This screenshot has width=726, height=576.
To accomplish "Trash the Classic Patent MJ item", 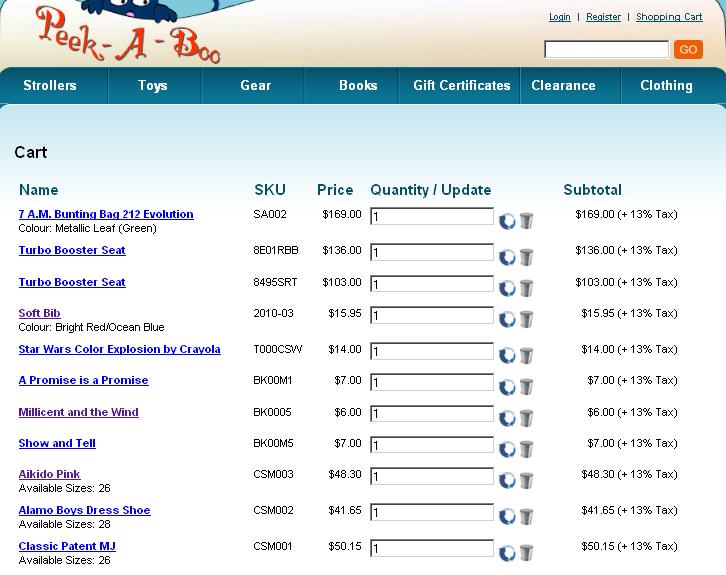I will pyautogui.click(x=526, y=552).
